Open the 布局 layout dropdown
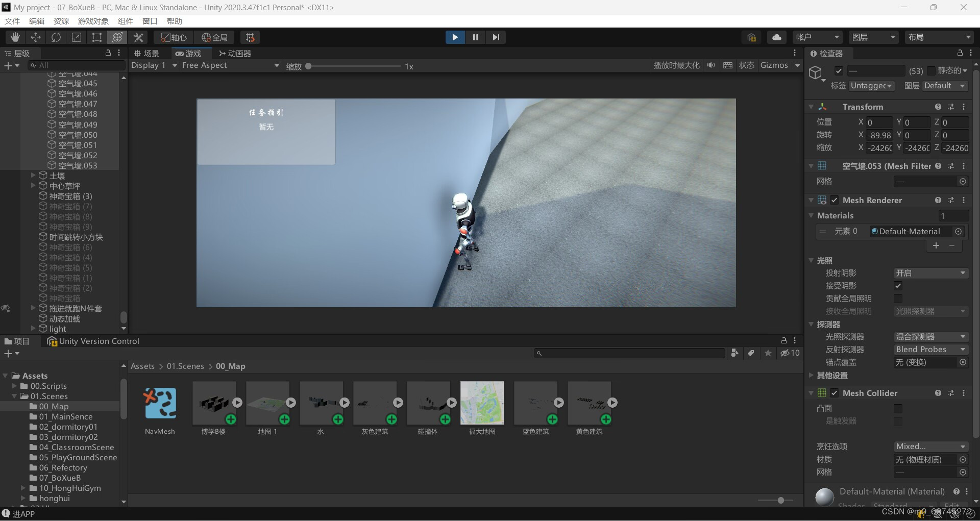 tap(939, 37)
